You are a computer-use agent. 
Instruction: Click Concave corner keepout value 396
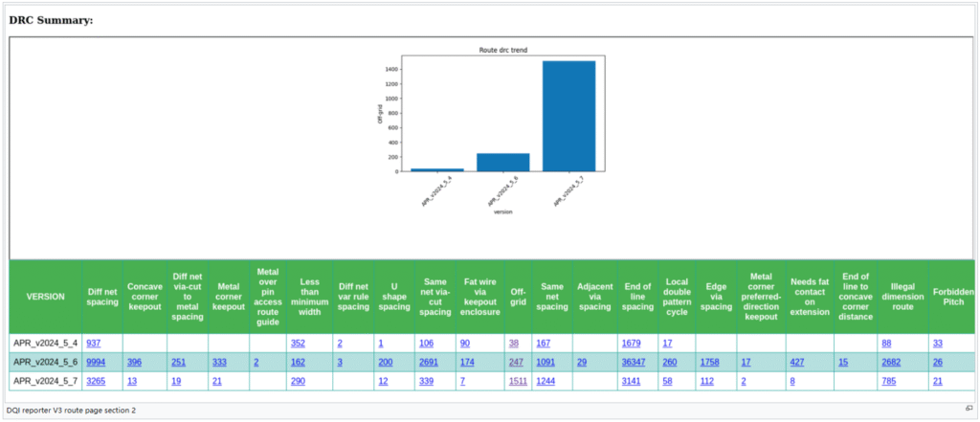click(x=134, y=362)
